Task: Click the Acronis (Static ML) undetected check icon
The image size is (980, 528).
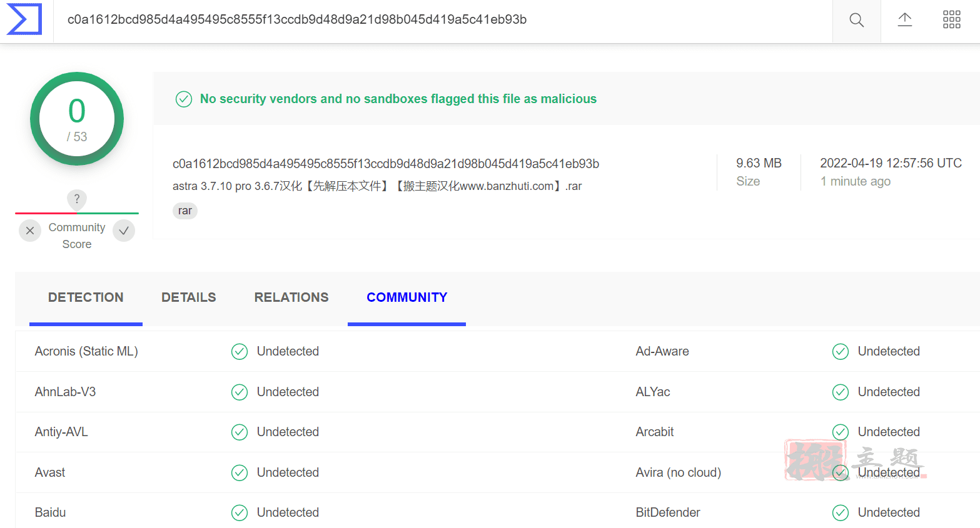Action: pos(240,352)
